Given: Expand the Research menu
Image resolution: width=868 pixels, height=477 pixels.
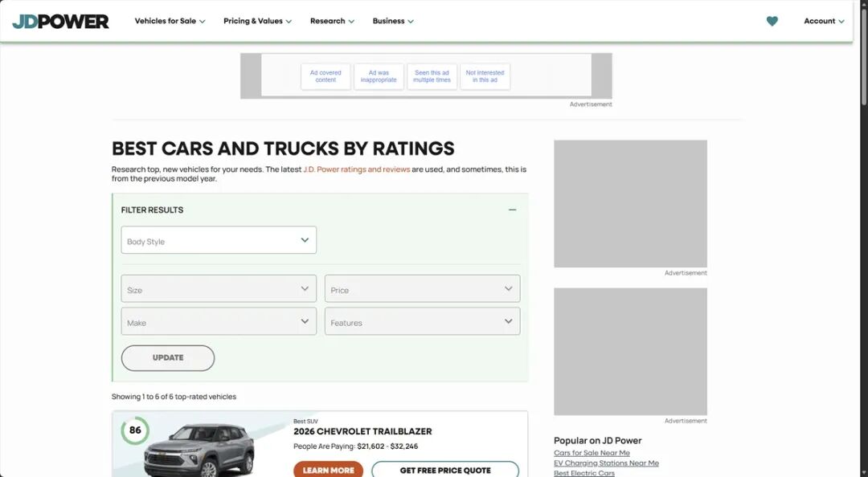Looking at the screenshot, I should tap(332, 21).
